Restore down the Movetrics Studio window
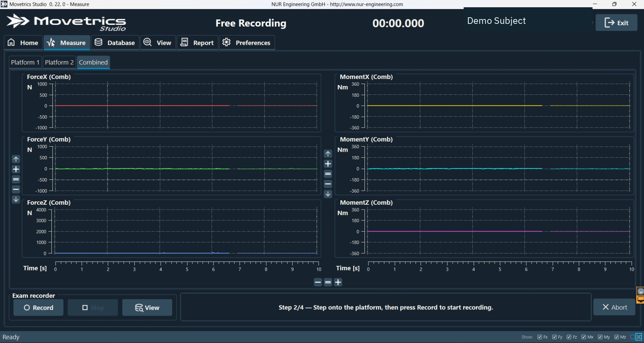 614,4
